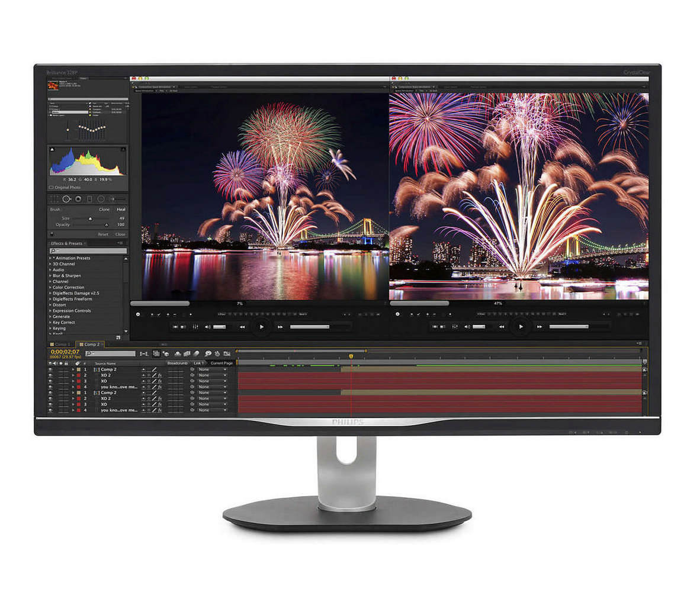Hide the first Comp 2 layer via eye icon
The image size is (700, 592).
click(x=51, y=369)
